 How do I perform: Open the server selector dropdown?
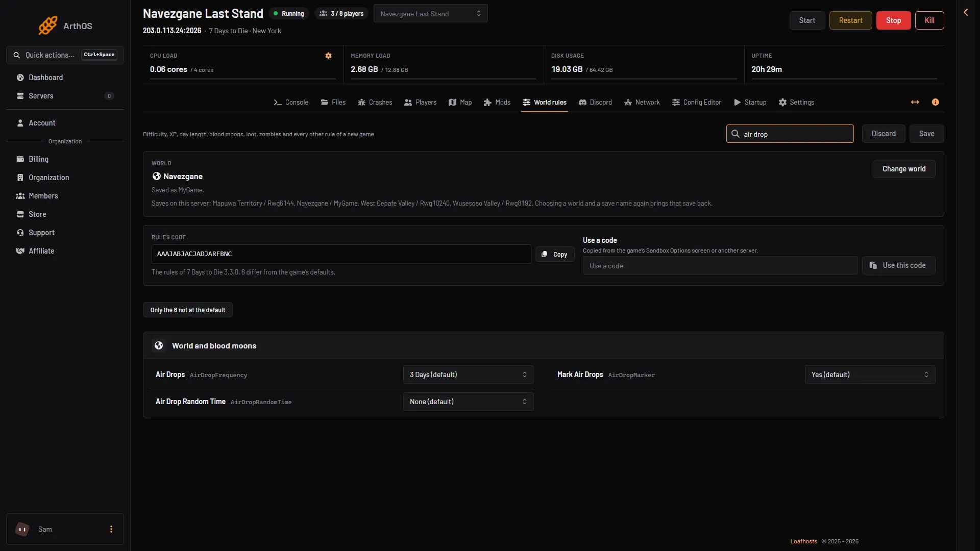click(x=430, y=14)
